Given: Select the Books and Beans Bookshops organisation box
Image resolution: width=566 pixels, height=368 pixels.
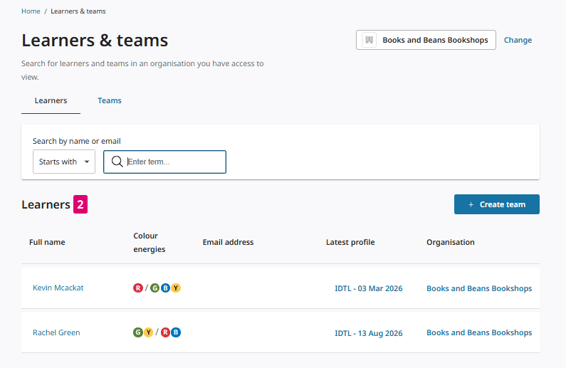Looking at the screenshot, I should [x=426, y=40].
